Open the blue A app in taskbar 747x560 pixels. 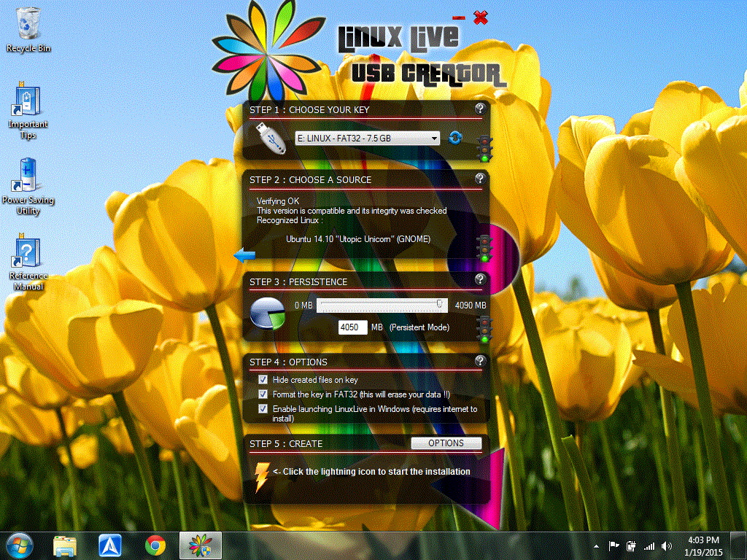110,545
